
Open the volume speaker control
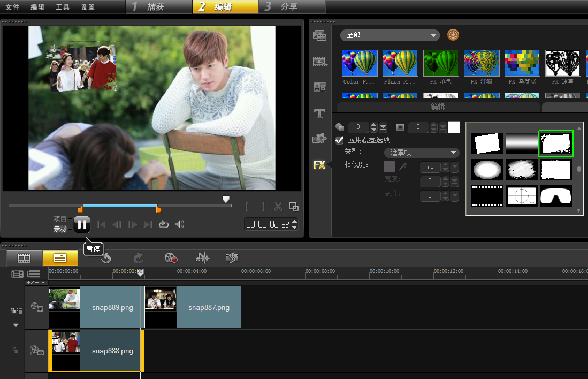(x=180, y=224)
